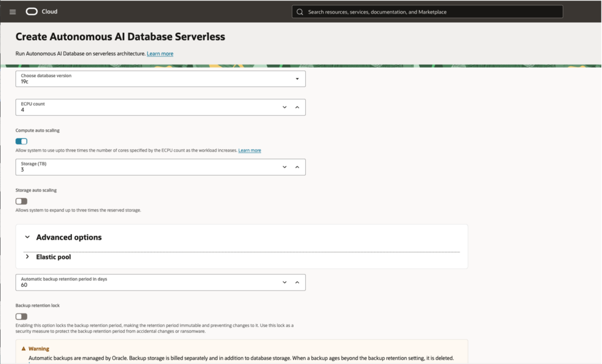The width and height of the screenshot is (602, 364).
Task: Click the Elastic pool heading text
Action: coord(53,257)
